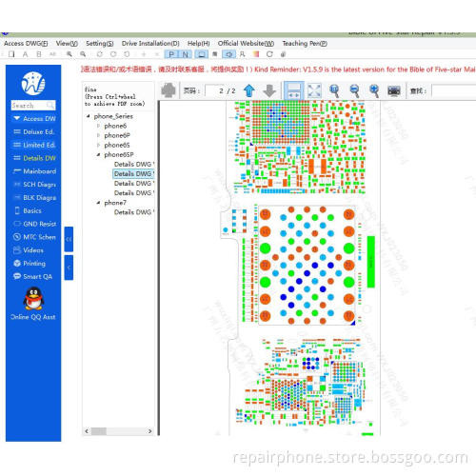Collapse the phone6SP tree node
The image size is (476, 476).
pyautogui.click(x=98, y=154)
